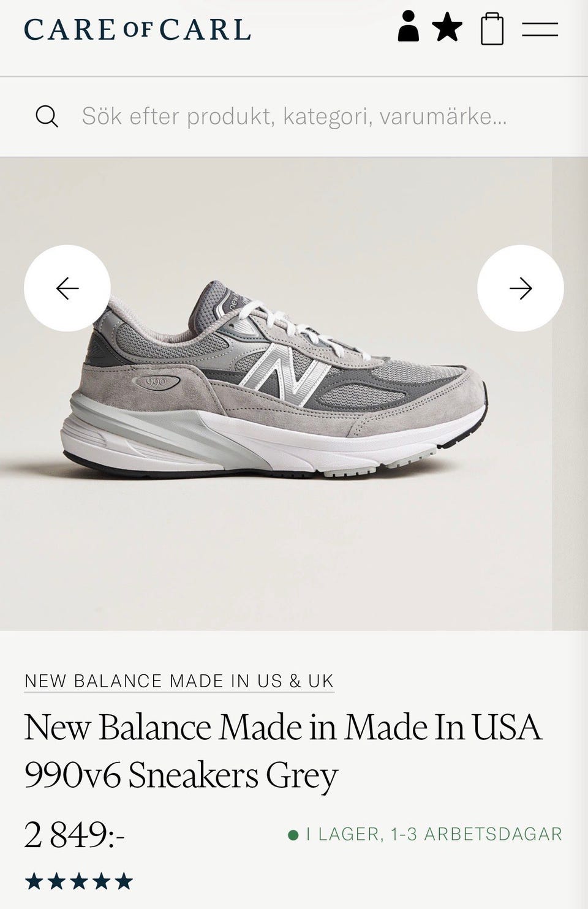
Task: Tap the last rating star
Action: (124, 881)
